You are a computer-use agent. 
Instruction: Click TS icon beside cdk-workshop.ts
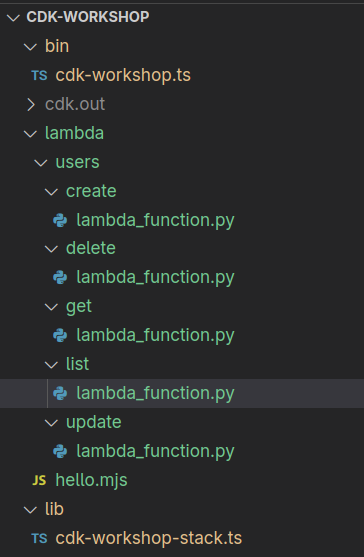click(39, 75)
